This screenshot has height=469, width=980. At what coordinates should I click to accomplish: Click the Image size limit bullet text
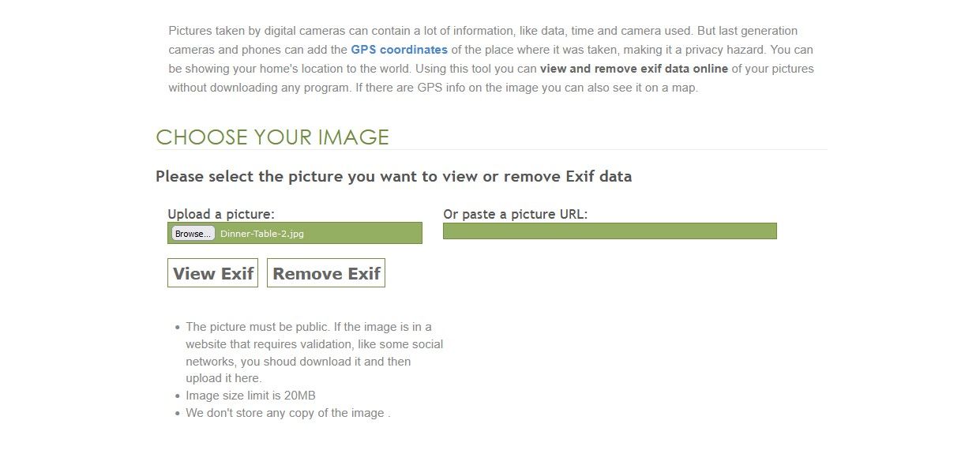click(250, 395)
